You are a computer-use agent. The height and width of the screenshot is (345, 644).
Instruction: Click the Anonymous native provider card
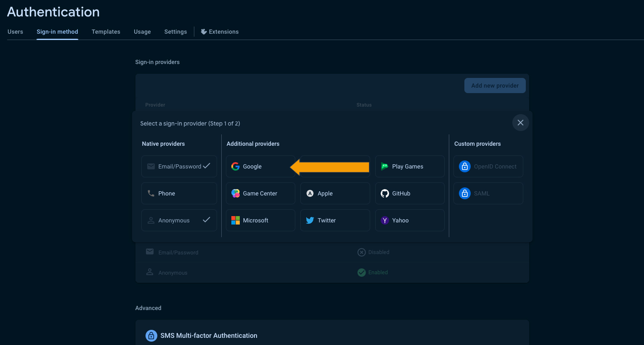[179, 220]
